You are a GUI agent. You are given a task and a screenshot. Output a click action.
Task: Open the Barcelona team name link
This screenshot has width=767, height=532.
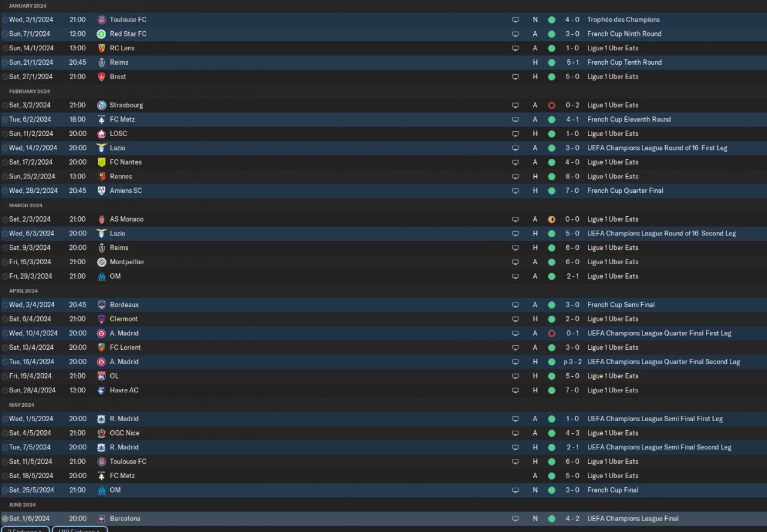(125, 519)
